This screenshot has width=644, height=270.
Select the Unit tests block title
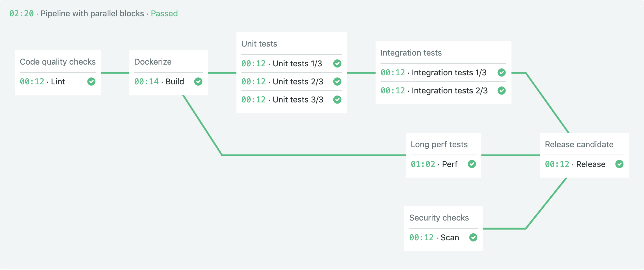(259, 44)
